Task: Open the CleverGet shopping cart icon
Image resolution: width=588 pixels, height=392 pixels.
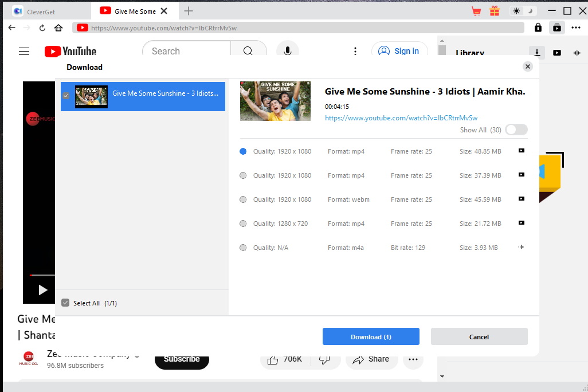Action: pos(476,11)
